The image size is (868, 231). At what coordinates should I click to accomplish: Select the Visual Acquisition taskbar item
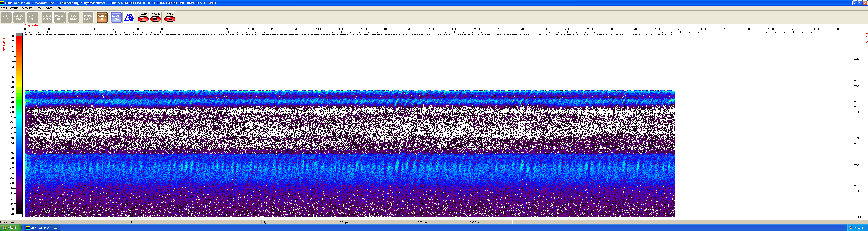click(x=42, y=228)
